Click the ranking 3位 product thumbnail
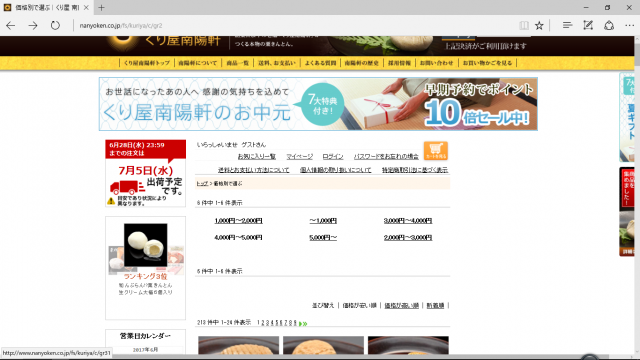Screen dimensions: 640x360 [145, 245]
